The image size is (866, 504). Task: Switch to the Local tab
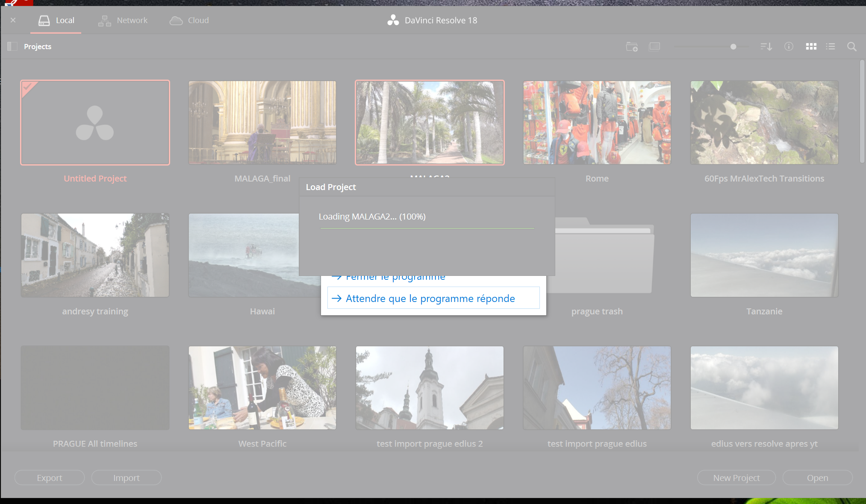[x=56, y=20]
